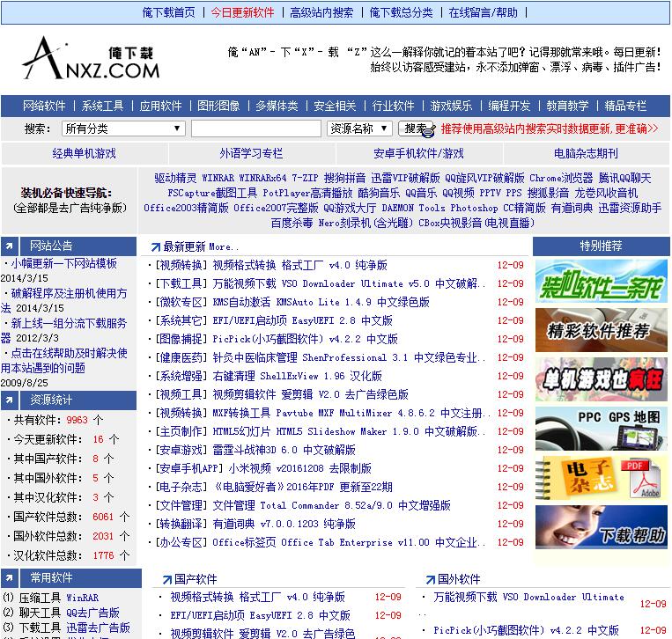Click arrow icon beside 网站公告 header
This screenshot has height=639, width=672.
click(x=10, y=246)
